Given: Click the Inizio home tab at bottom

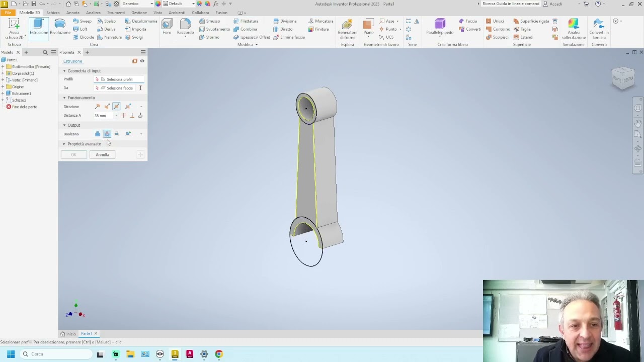Looking at the screenshot, I should [x=68, y=334].
